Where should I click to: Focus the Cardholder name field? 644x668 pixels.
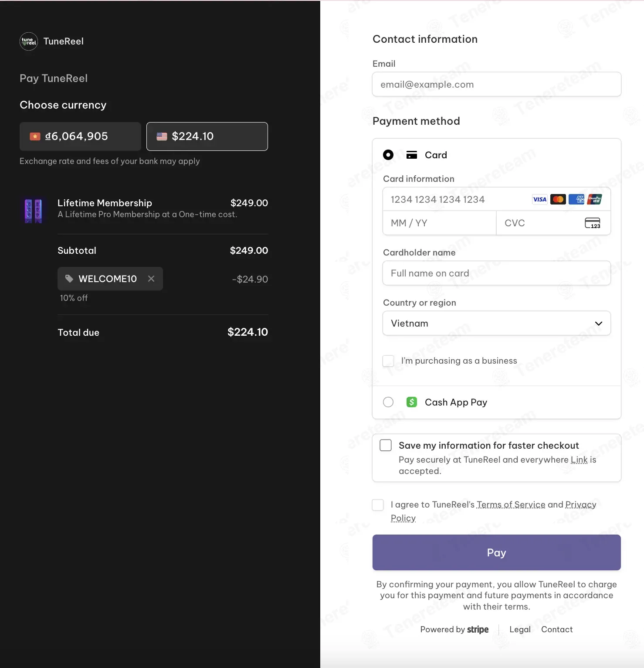coord(496,273)
